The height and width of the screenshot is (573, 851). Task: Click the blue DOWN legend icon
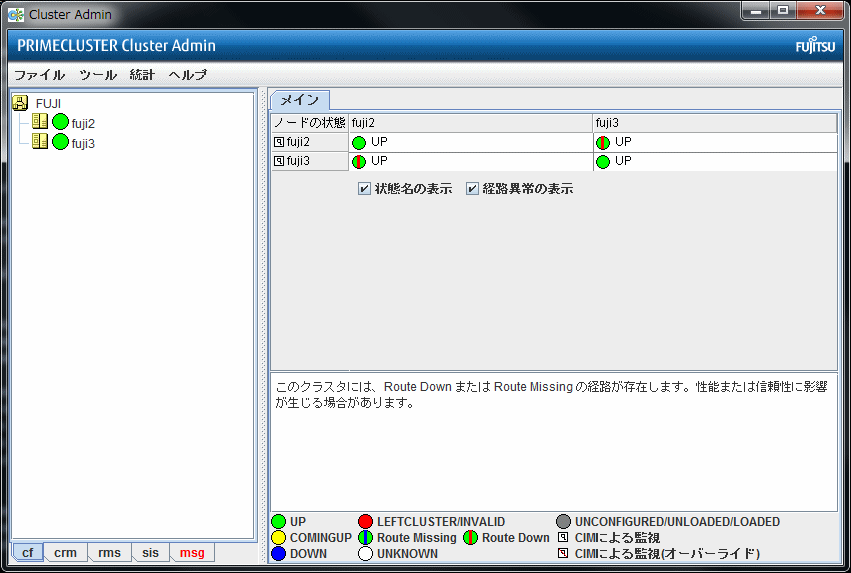[278, 554]
